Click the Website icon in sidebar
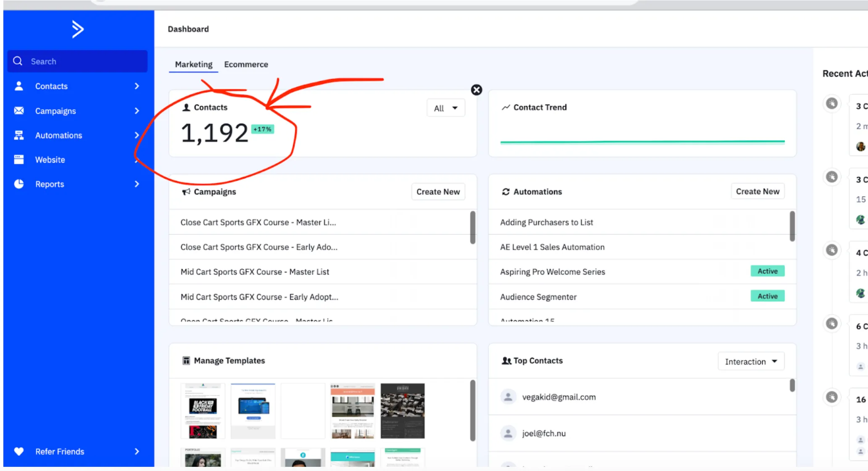 point(19,160)
